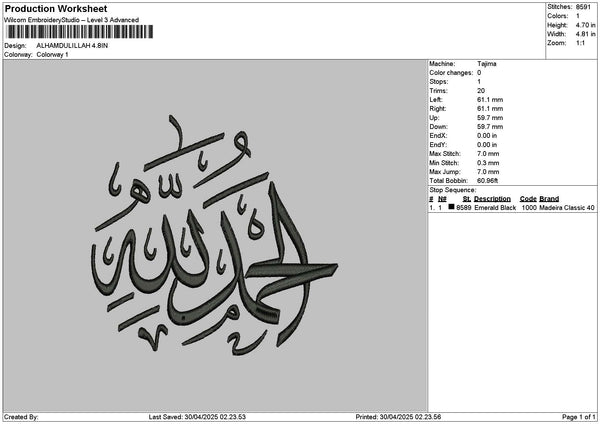Image resolution: width=600 pixels, height=424 pixels.
Task: Click the Last Saved timestamp
Action: click(197, 417)
